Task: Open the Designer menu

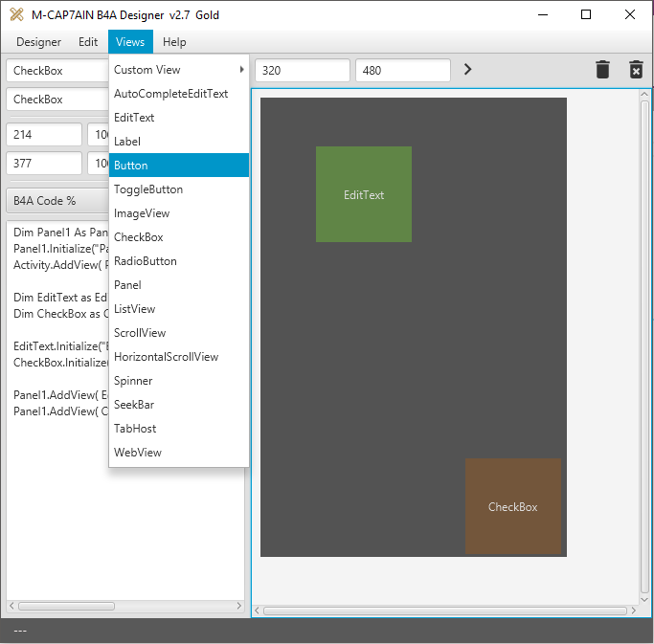Action: 38,42
